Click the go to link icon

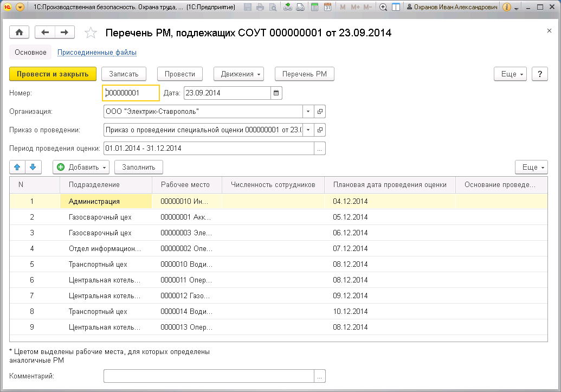pyautogui.click(x=300, y=7)
